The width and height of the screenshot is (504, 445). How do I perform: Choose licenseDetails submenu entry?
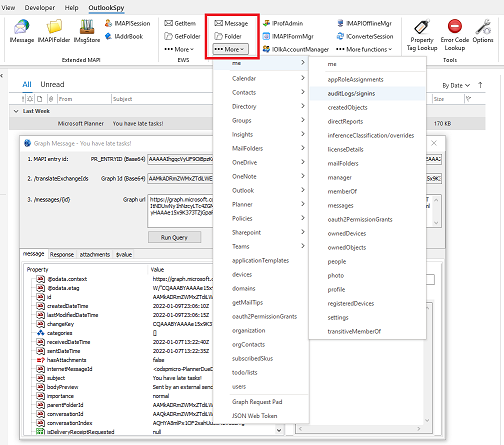click(x=367, y=149)
